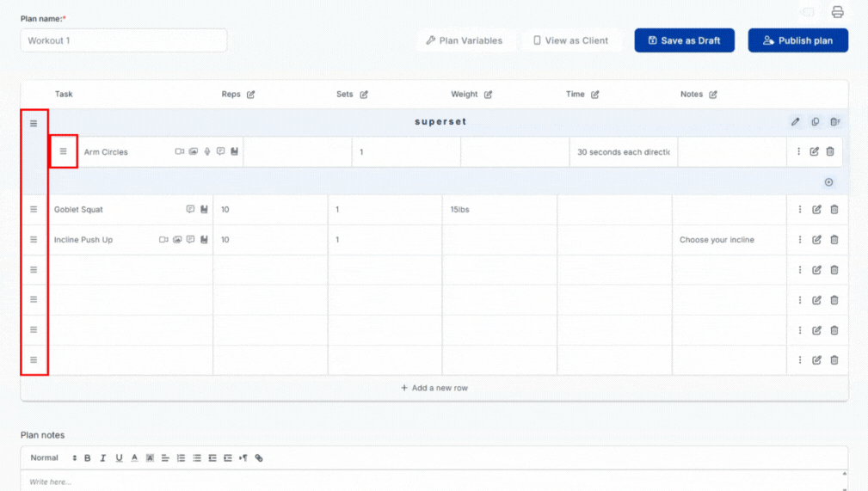The width and height of the screenshot is (868, 491).
Task: Open the more options for Arm Circles
Action: (x=798, y=151)
